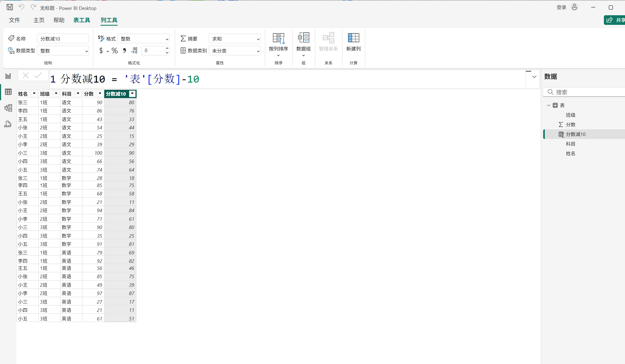Commit the formula with checkmark
Viewport: 625px width, 364px height.
pyautogui.click(x=38, y=76)
